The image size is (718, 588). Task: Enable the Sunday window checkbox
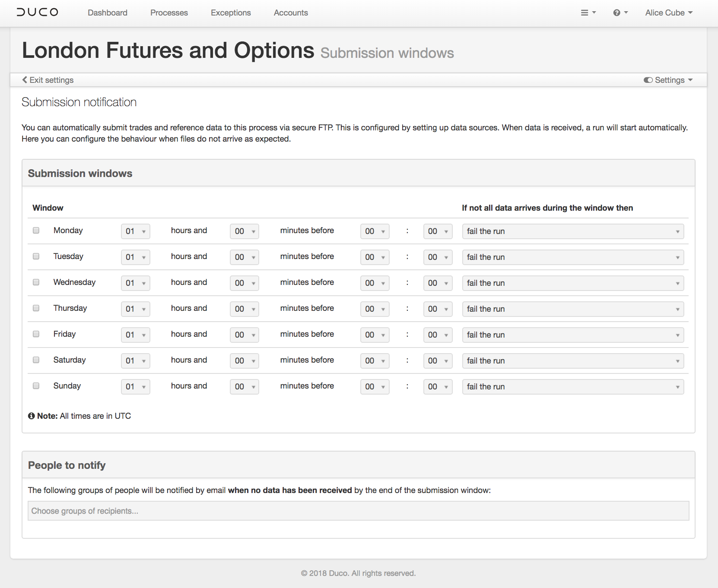click(36, 386)
